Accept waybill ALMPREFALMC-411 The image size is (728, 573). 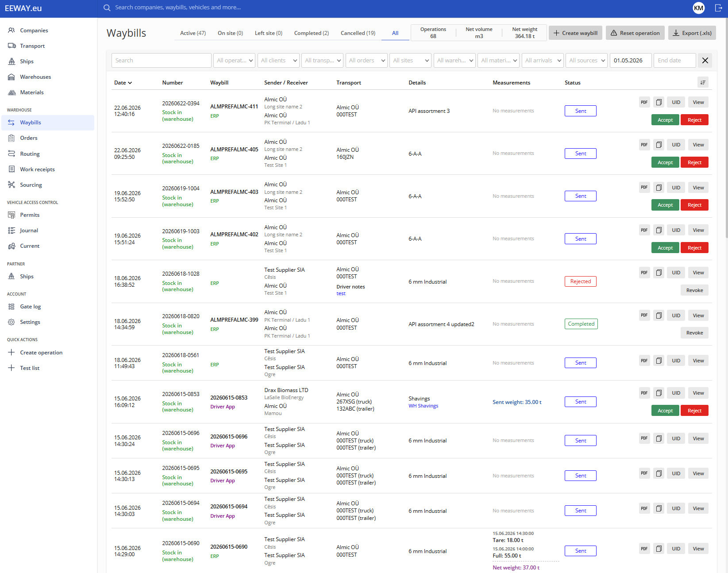[665, 120]
